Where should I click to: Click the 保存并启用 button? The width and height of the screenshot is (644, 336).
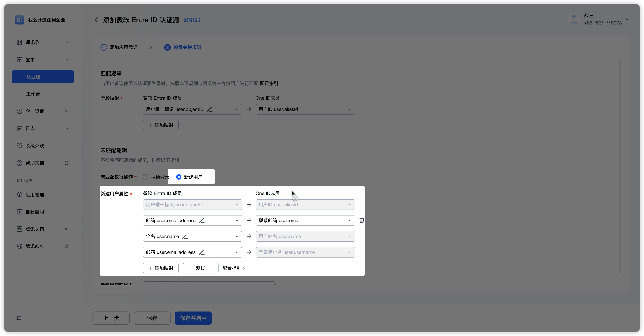pyautogui.click(x=193, y=318)
